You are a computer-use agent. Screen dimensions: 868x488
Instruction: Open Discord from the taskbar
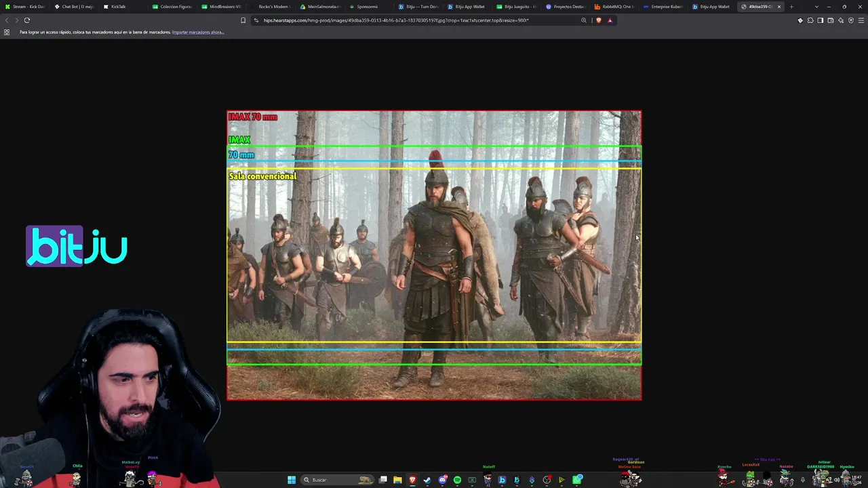click(x=442, y=480)
